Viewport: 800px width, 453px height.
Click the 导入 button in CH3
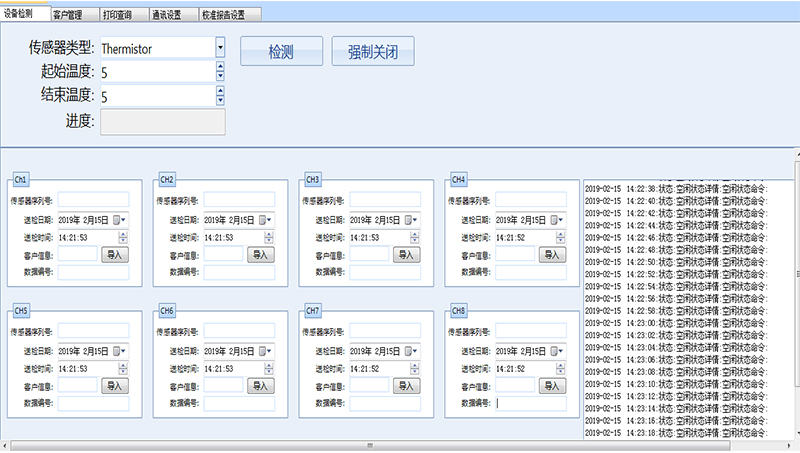pyautogui.click(x=407, y=255)
